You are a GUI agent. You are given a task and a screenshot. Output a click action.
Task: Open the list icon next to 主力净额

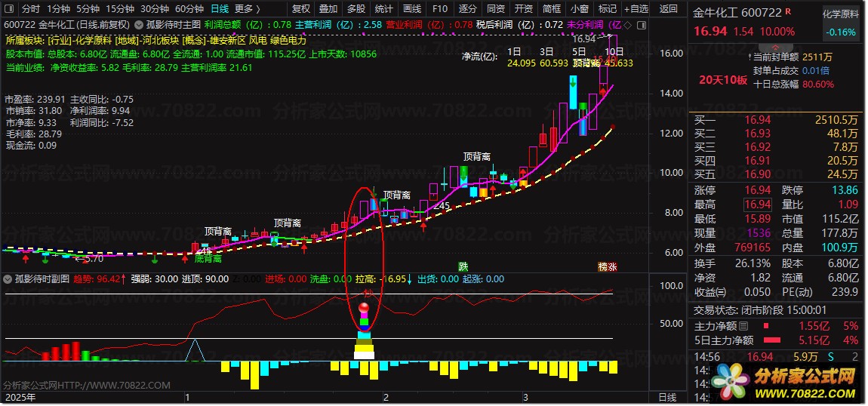click(x=743, y=326)
